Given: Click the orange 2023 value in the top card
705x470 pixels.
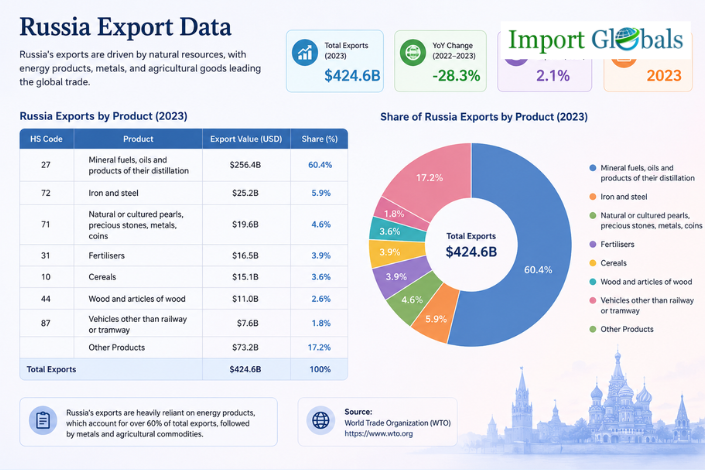Looking at the screenshot, I should (x=664, y=76).
